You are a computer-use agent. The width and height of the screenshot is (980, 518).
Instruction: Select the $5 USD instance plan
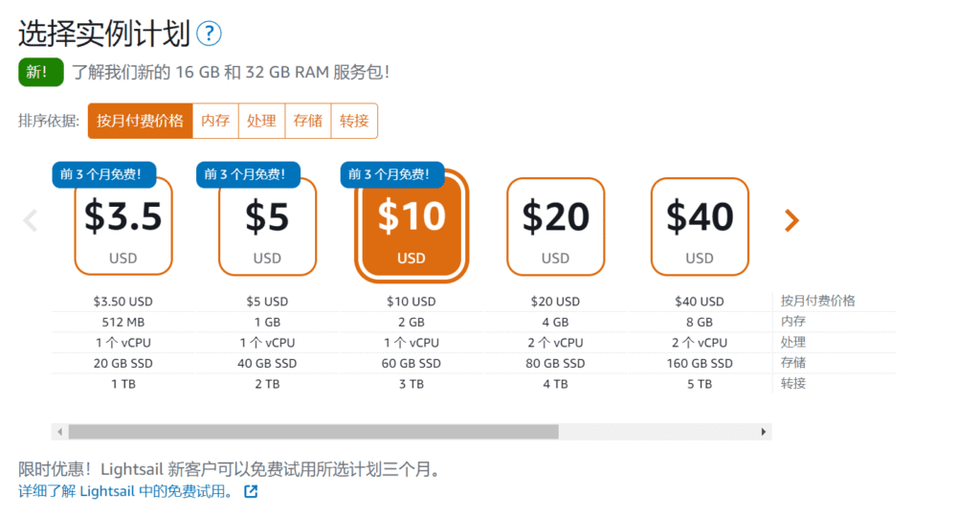(267, 228)
